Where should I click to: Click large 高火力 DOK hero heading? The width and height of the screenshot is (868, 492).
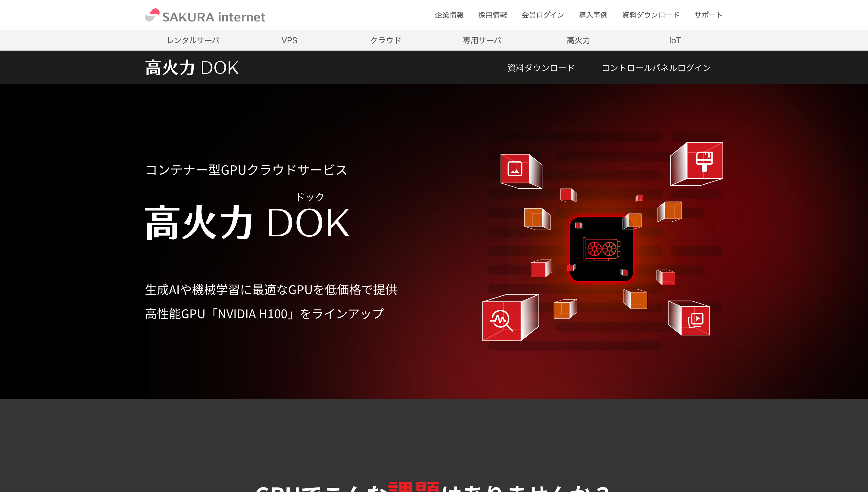point(247,223)
